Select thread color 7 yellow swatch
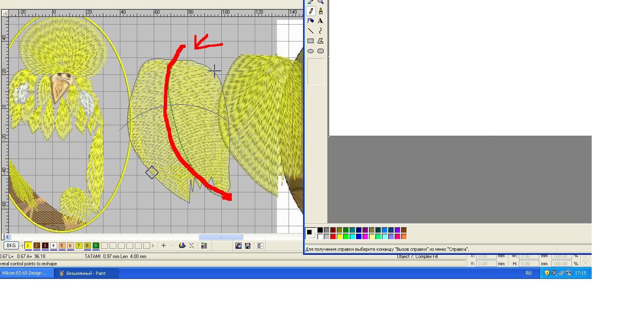 [x=78, y=246]
